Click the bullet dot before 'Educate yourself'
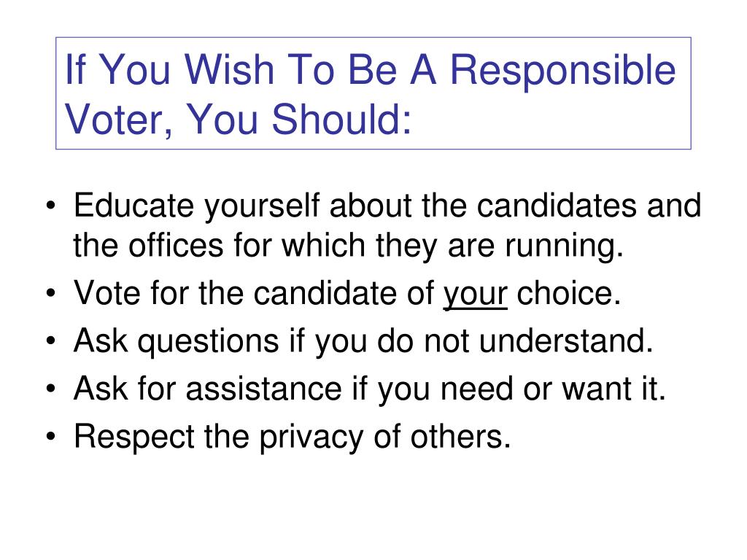 51,206
